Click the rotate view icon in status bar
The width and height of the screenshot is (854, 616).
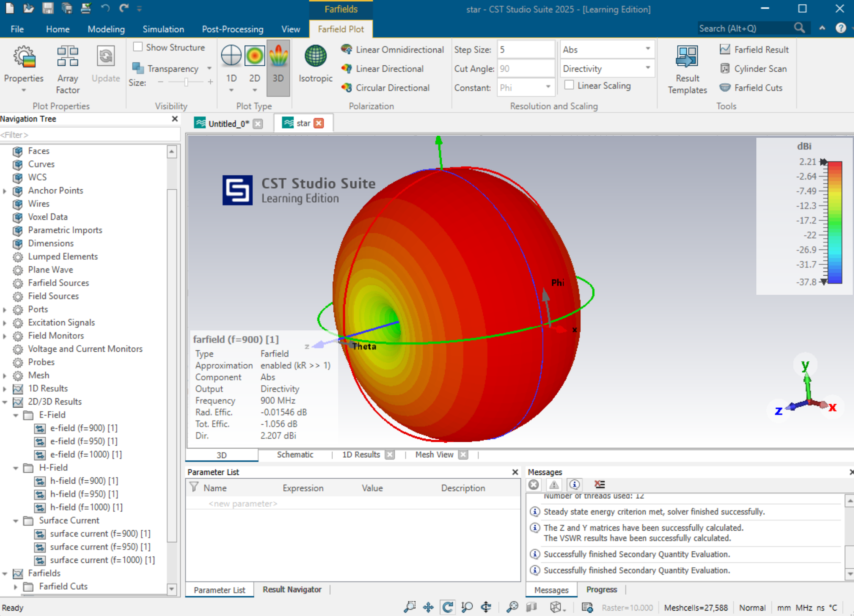(448, 607)
